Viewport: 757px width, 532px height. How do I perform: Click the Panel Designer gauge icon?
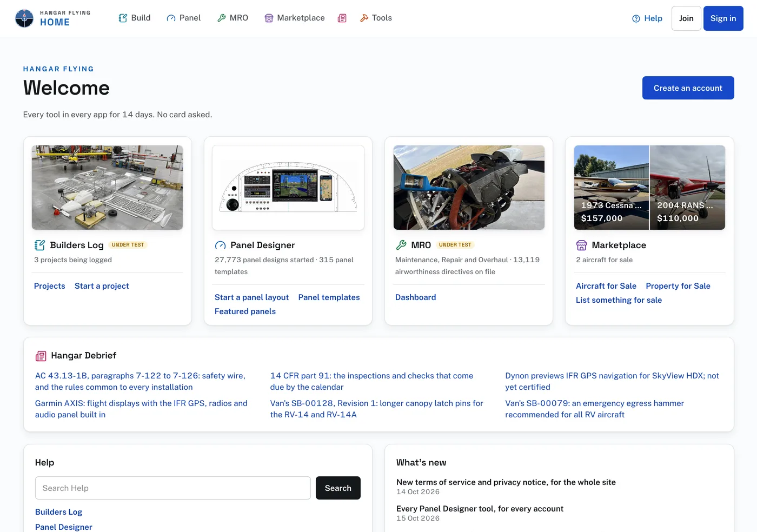pyautogui.click(x=220, y=245)
